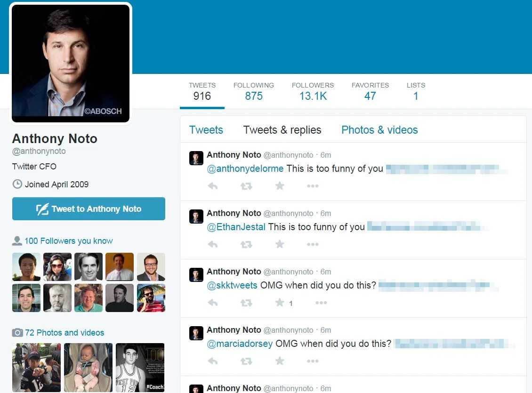Click the avatar in the @anthonydelorme tweet
Viewport: 532px width, 393px height.
[x=196, y=158]
